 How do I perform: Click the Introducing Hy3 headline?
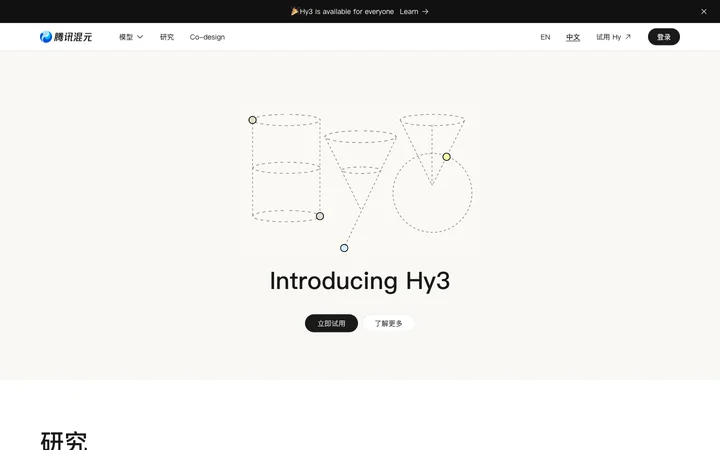pos(360,281)
